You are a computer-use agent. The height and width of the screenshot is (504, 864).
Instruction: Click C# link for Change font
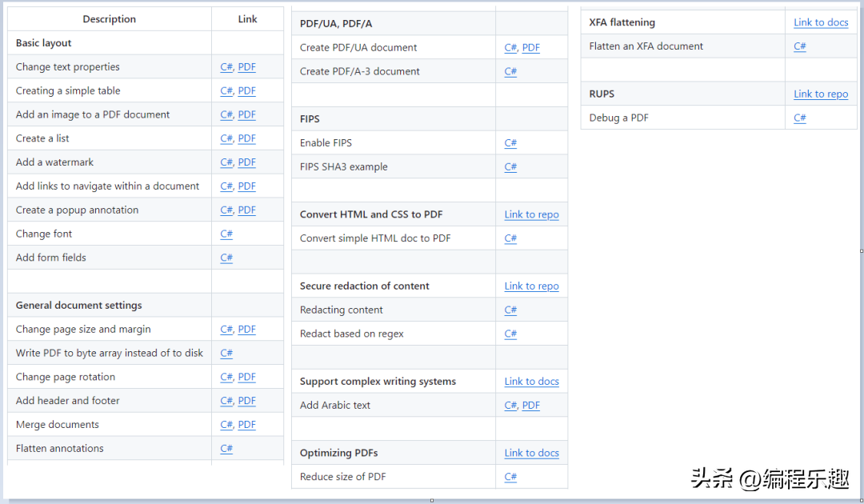(226, 234)
